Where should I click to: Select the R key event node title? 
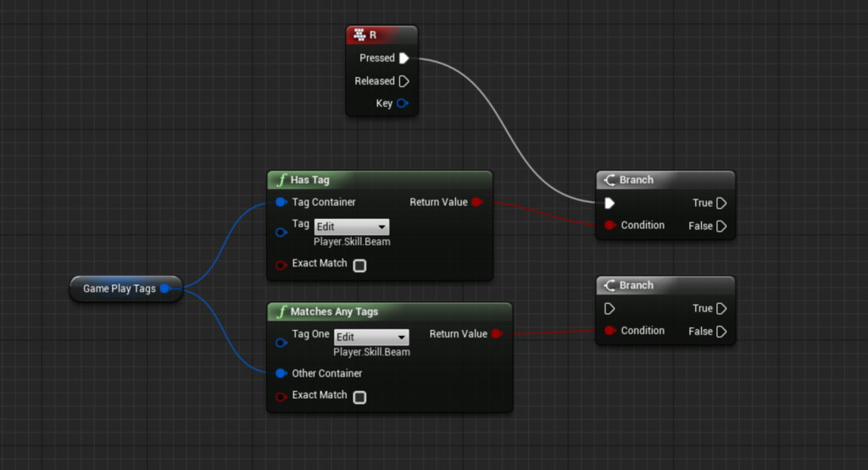click(x=373, y=35)
